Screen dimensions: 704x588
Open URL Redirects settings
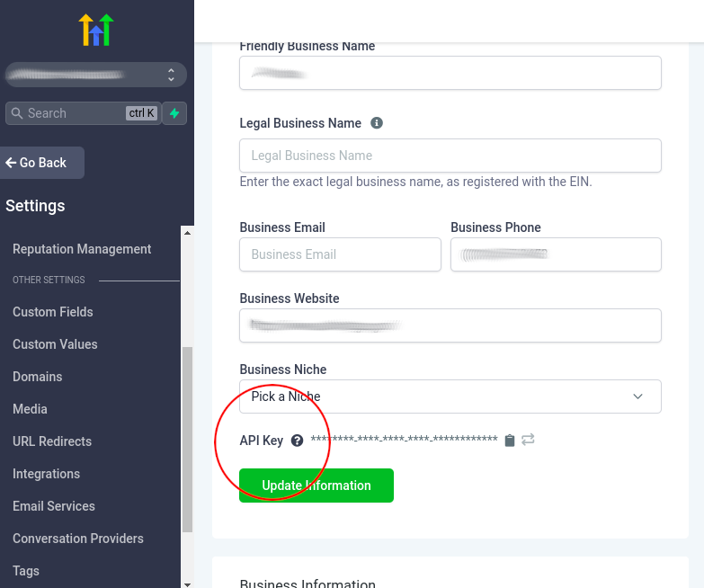tap(52, 441)
